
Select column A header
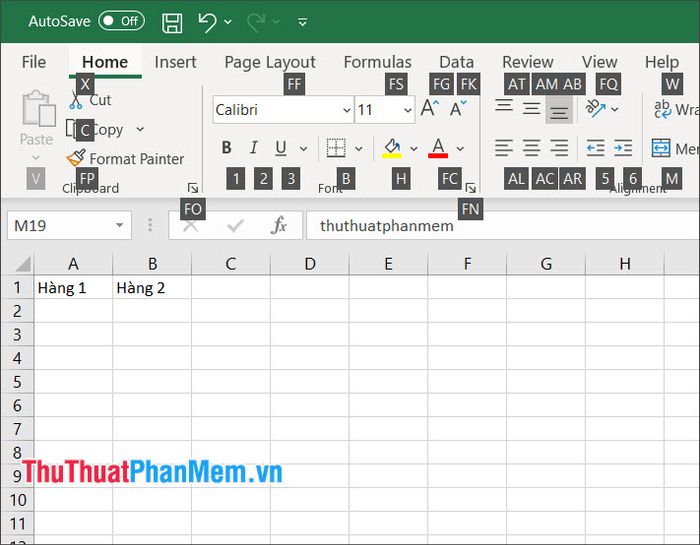pyautogui.click(x=73, y=264)
